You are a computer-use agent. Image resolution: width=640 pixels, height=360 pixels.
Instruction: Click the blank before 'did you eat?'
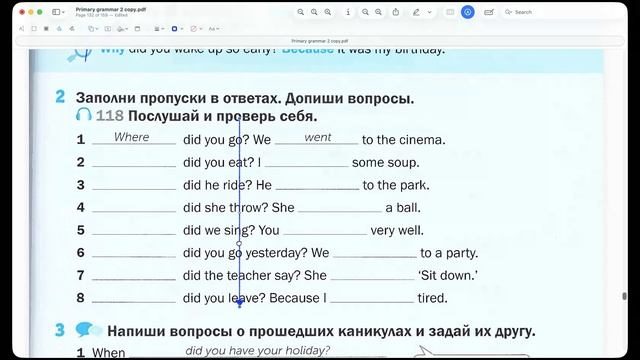click(134, 163)
